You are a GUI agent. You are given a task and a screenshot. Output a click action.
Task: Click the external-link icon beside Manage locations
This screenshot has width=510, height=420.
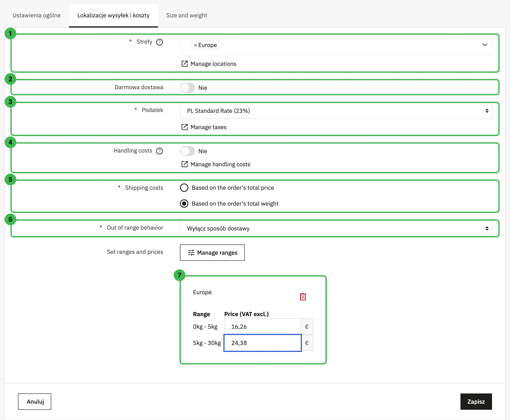pos(184,64)
